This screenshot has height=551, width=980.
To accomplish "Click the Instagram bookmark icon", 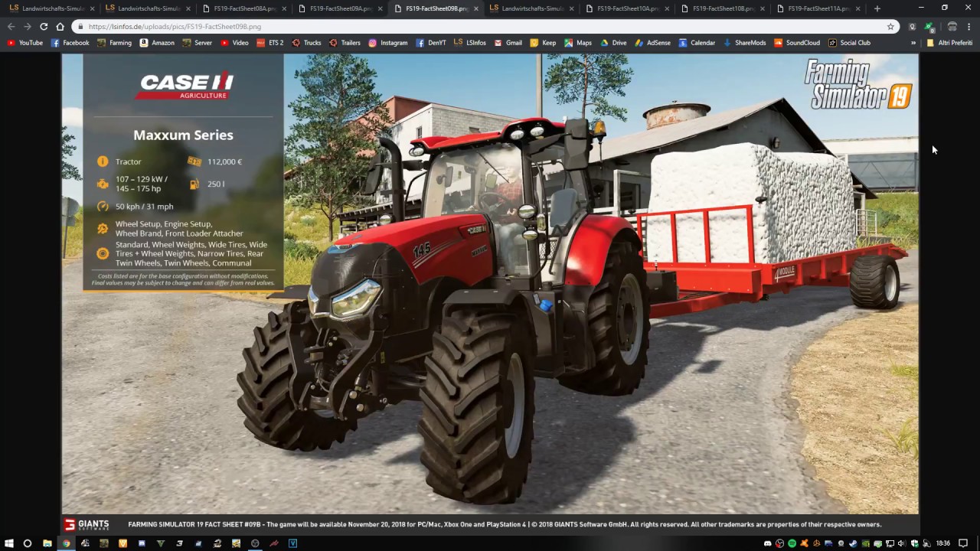I will tap(373, 43).
